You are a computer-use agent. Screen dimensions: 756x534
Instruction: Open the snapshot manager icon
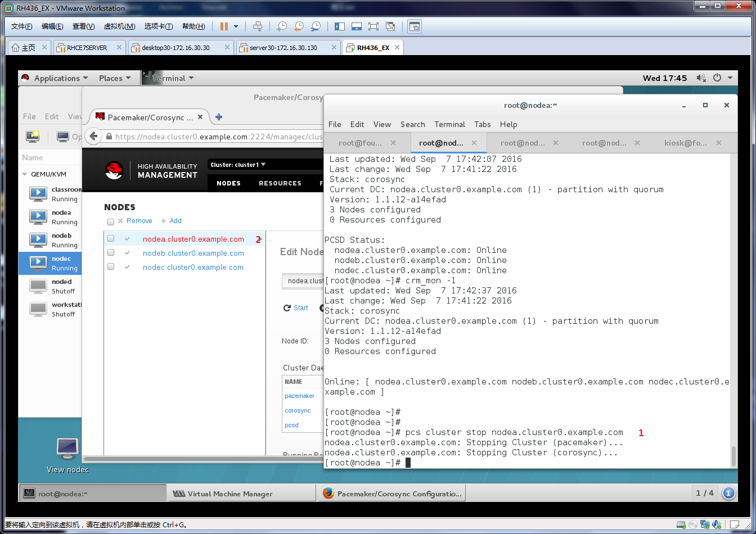point(316,26)
